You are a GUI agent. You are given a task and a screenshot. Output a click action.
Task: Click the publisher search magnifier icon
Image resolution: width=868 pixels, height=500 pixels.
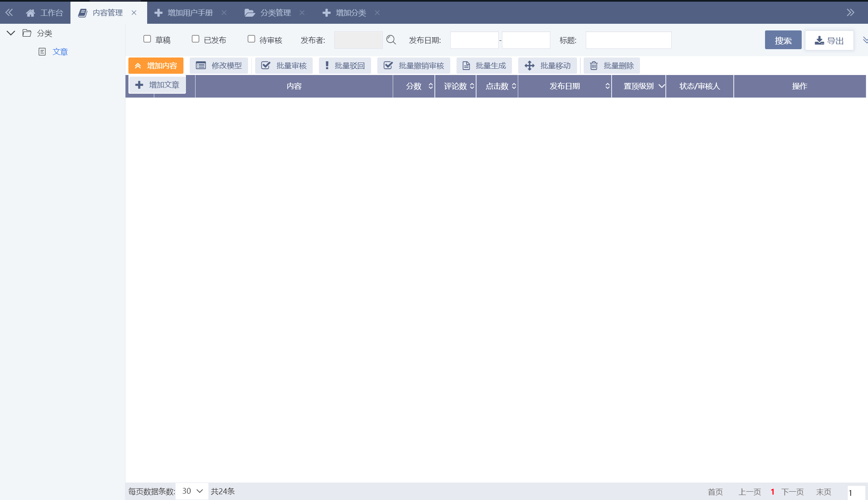click(391, 40)
